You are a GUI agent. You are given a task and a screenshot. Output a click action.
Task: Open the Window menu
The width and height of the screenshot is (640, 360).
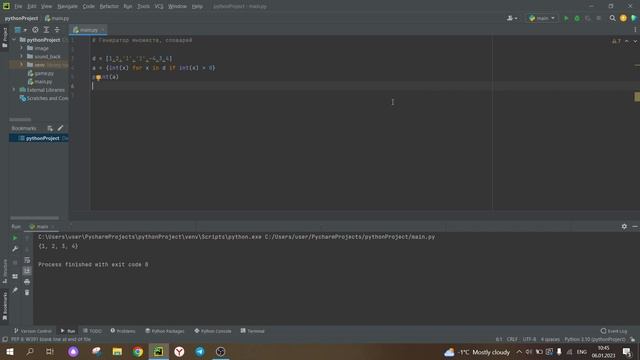tap(177, 7)
